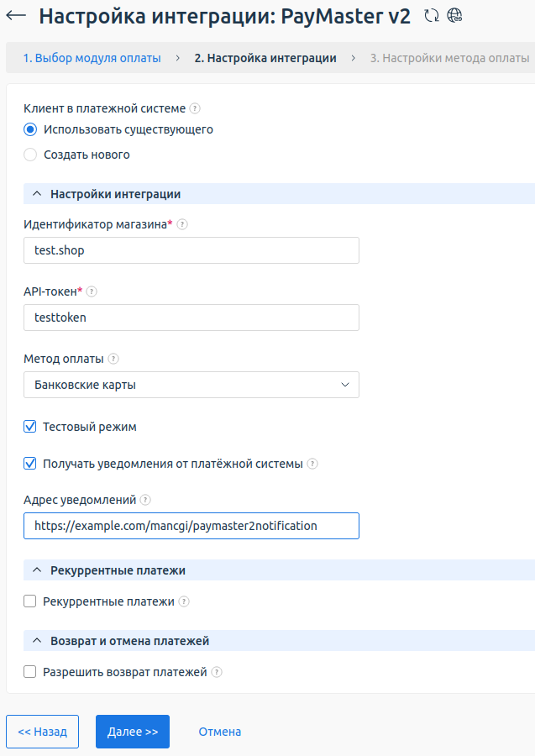The height and width of the screenshot is (756, 535).
Task: Go to step 1 Выбор модуля оплаты
Action: point(92,58)
